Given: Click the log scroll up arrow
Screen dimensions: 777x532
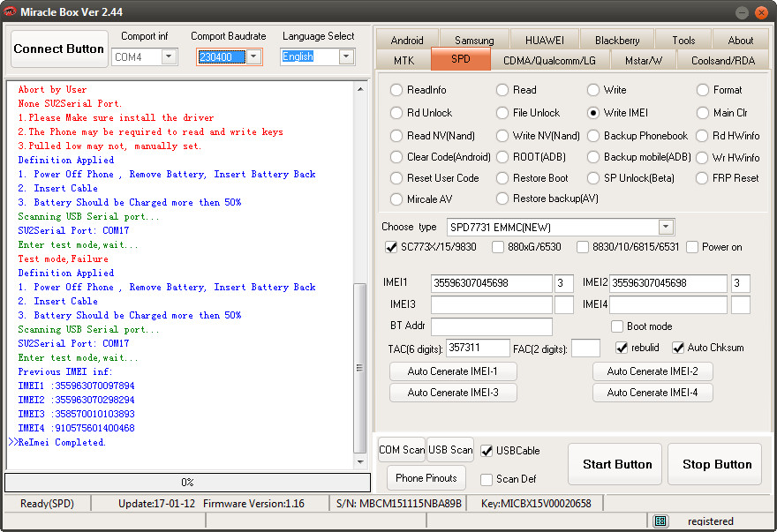Looking at the screenshot, I should point(360,90).
